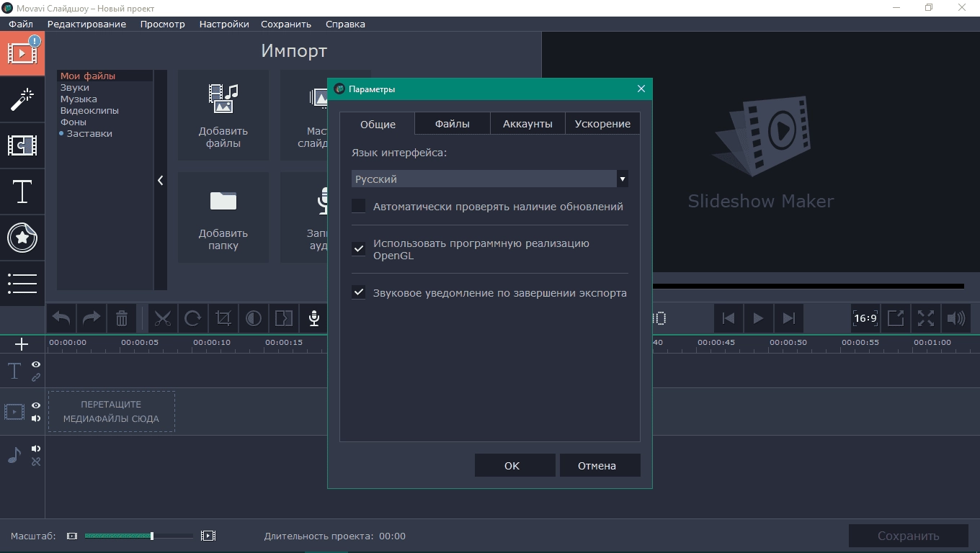Collapse the import categories panel arrow
The height and width of the screenshot is (553, 980).
[160, 180]
